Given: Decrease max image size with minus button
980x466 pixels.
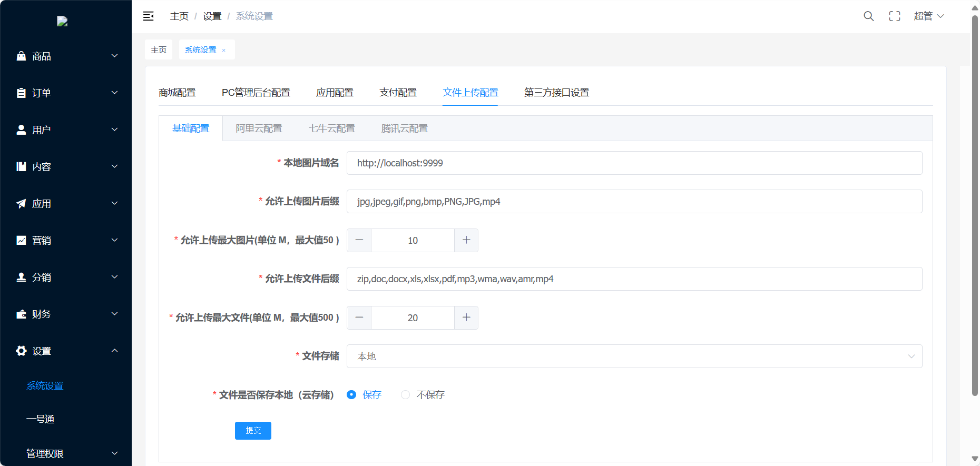Looking at the screenshot, I should (359, 240).
